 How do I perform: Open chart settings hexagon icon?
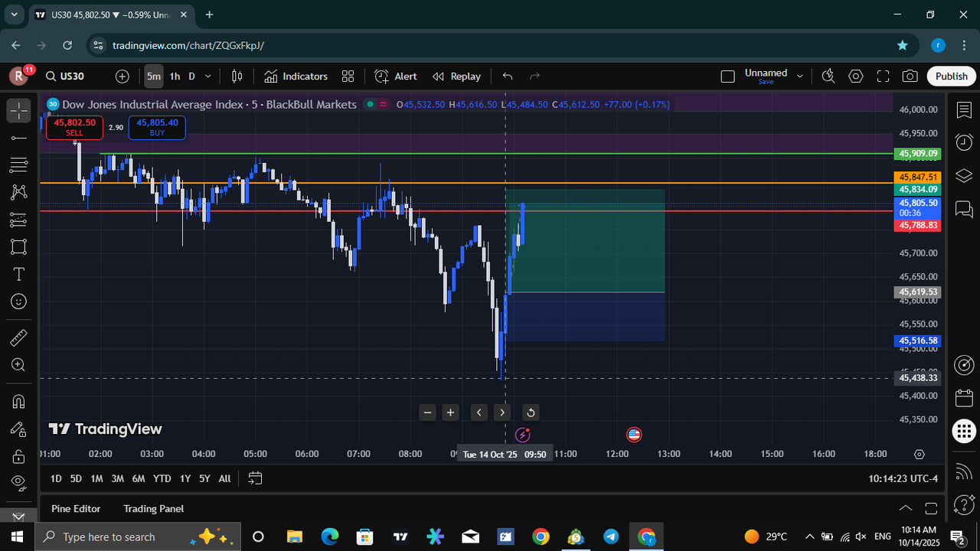click(x=856, y=77)
